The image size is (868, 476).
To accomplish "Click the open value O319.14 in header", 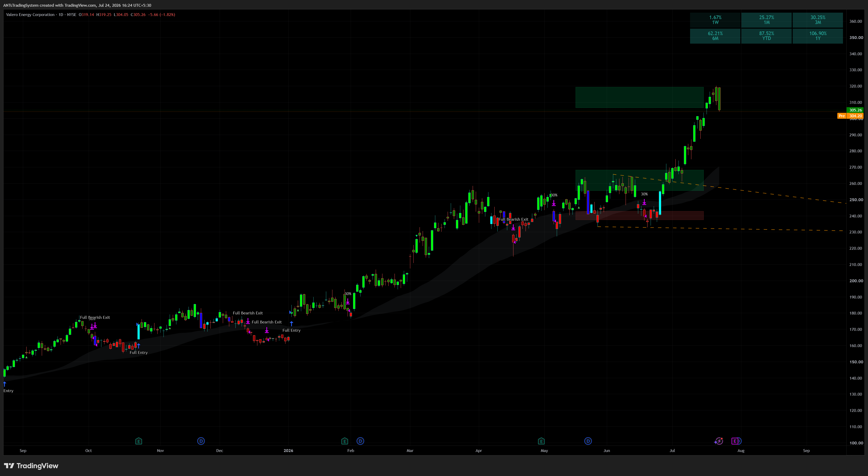I will pos(86,14).
